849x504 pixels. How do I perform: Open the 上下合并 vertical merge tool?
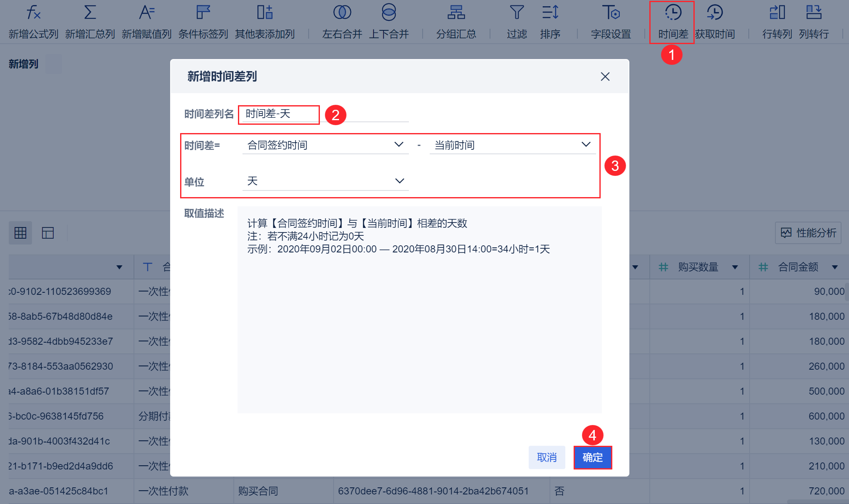(x=389, y=22)
